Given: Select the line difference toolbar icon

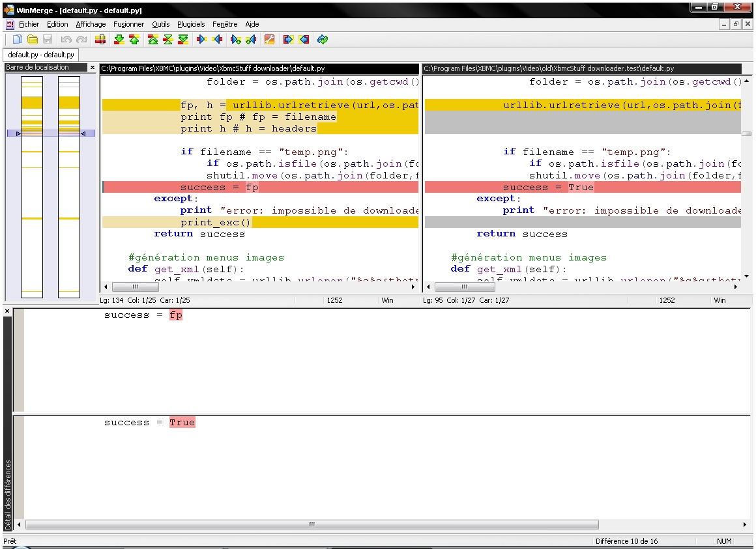Looking at the screenshot, I should click(x=100, y=40).
